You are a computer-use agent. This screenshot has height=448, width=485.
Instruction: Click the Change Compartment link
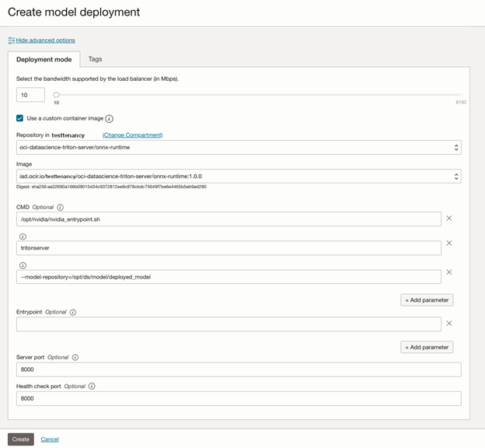[133, 135]
